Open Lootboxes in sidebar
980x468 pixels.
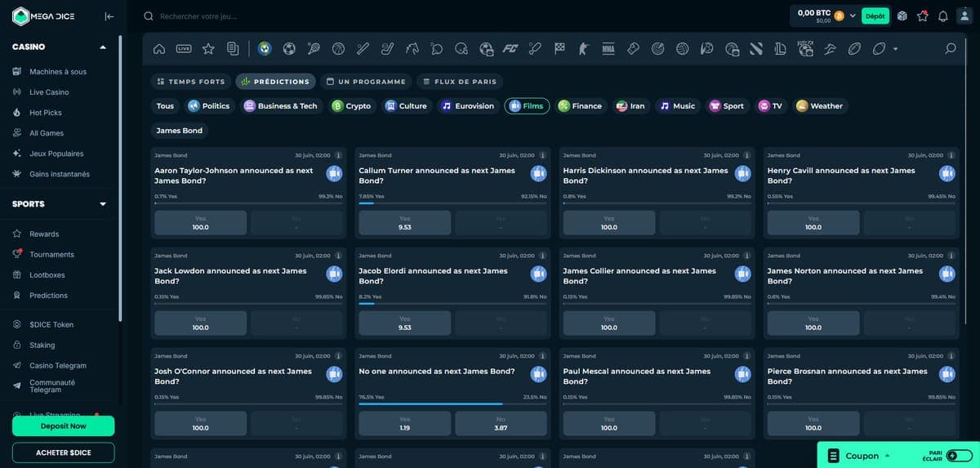(x=47, y=275)
